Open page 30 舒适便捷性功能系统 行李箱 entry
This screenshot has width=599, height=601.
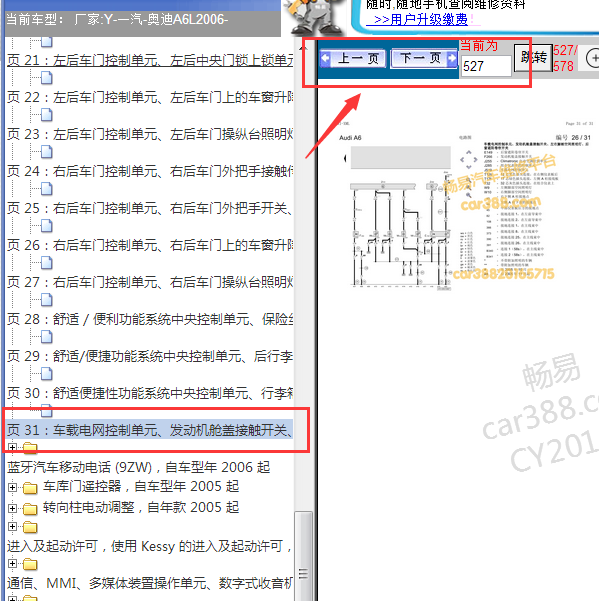150,393
